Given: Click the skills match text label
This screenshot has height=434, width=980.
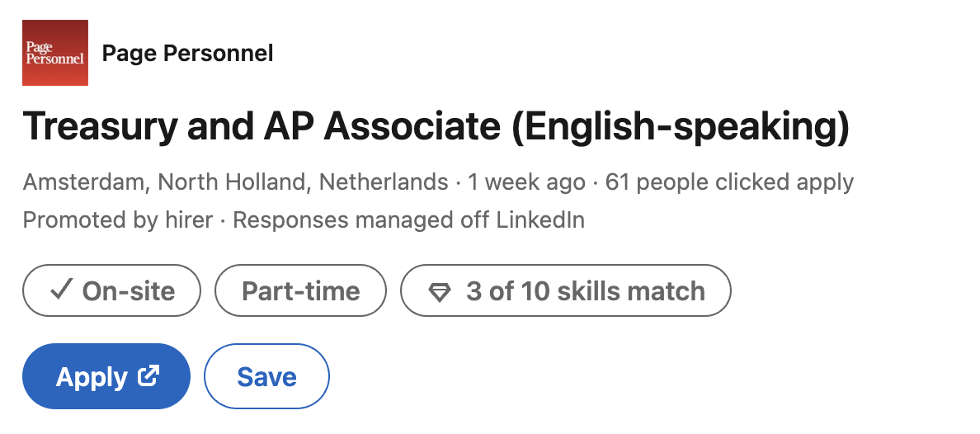Looking at the screenshot, I should 631,291.
